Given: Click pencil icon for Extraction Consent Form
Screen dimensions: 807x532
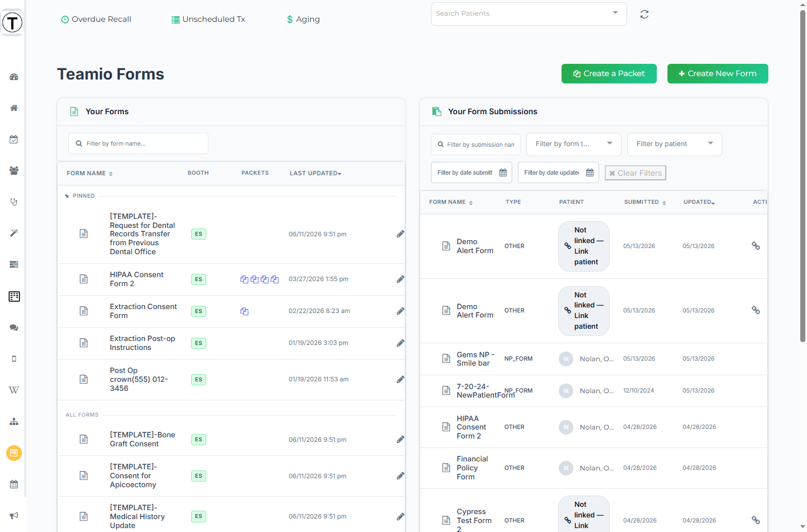Looking at the screenshot, I should tap(400, 311).
